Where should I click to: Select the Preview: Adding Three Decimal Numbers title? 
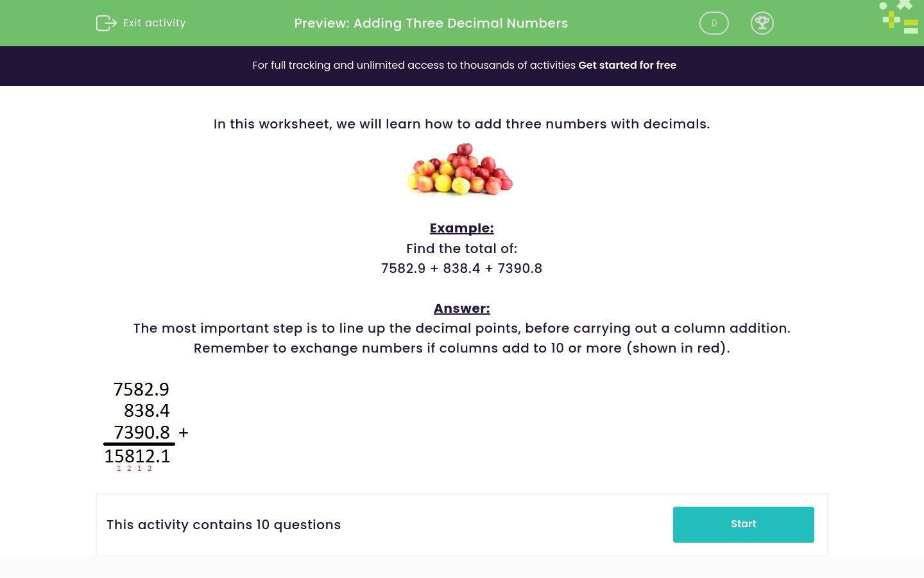(x=431, y=23)
